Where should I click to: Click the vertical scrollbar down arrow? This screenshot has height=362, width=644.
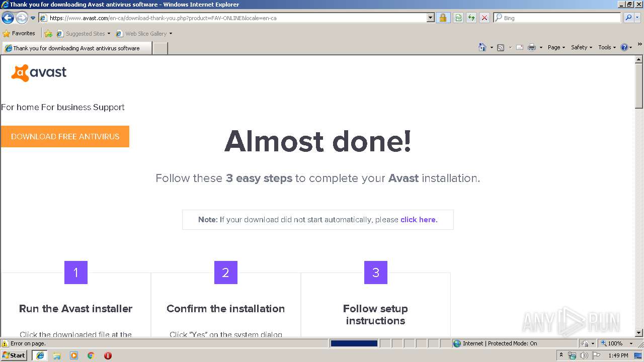(639, 333)
